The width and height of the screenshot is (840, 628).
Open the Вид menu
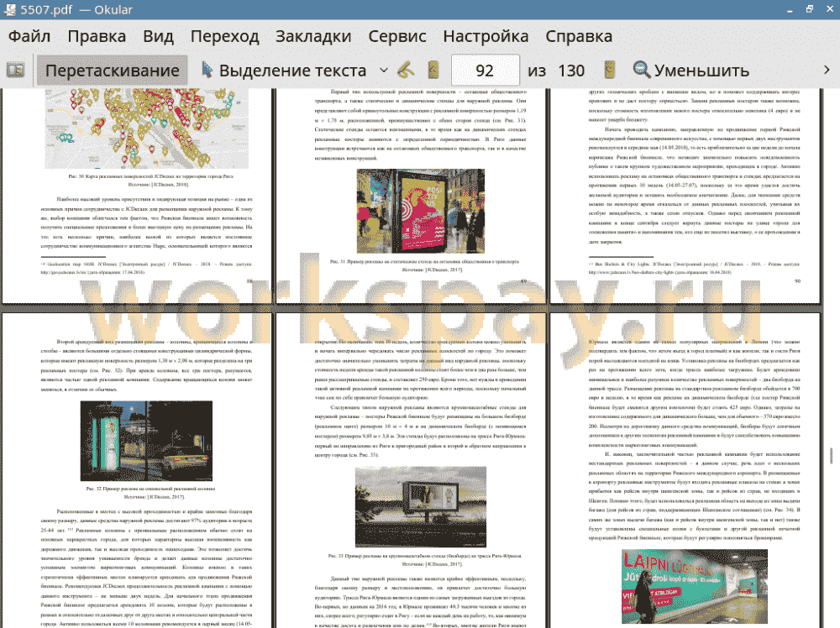[x=158, y=36]
